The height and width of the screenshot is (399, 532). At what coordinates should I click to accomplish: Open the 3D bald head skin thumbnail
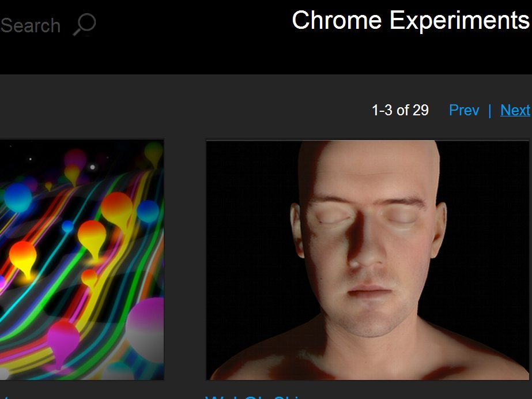click(x=367, y=259)
